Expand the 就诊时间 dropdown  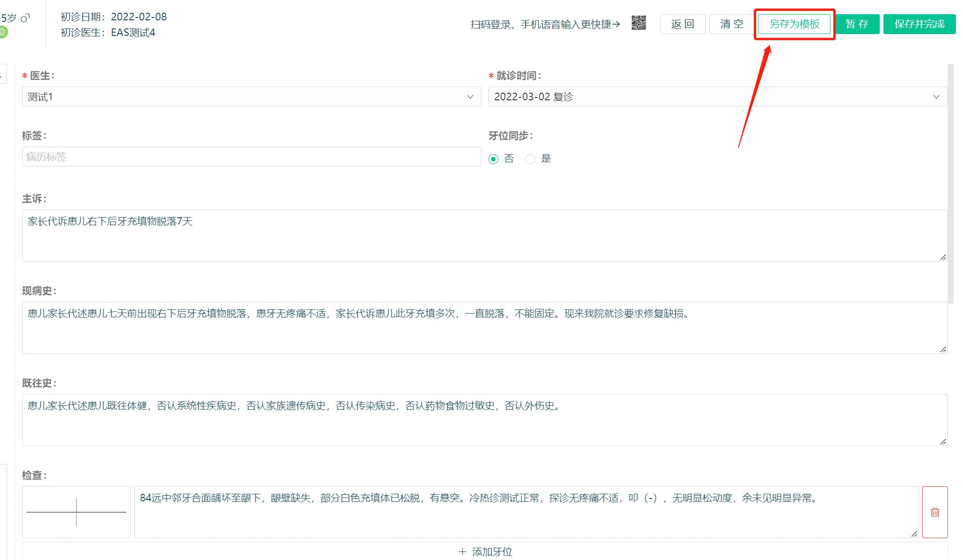pos(717,96)
